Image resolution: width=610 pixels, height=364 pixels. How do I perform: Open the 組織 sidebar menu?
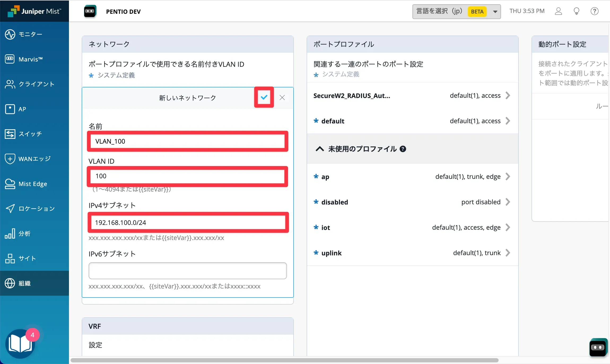click(24, 283)
